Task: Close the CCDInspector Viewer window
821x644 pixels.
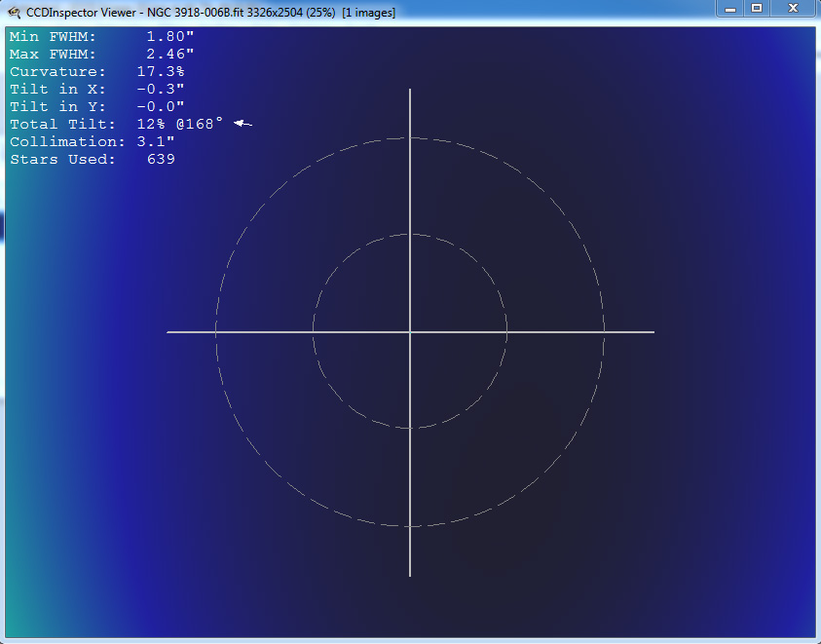Action: (x=794, y=9)
